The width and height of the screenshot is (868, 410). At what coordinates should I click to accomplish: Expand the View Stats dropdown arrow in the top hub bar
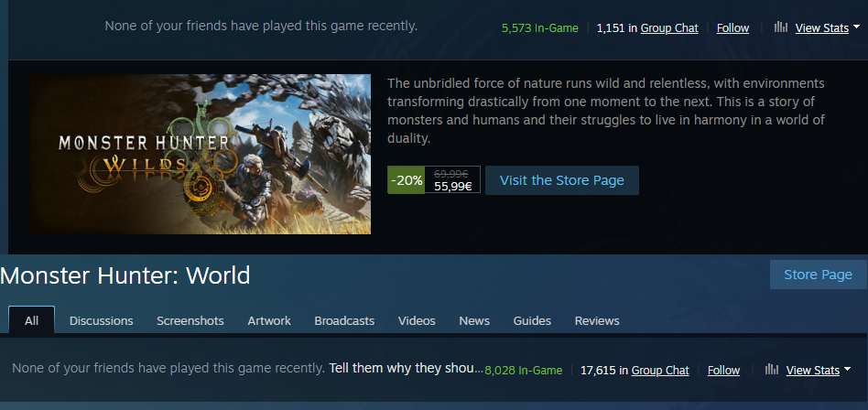pyautogui.click(x=856, y=27)
